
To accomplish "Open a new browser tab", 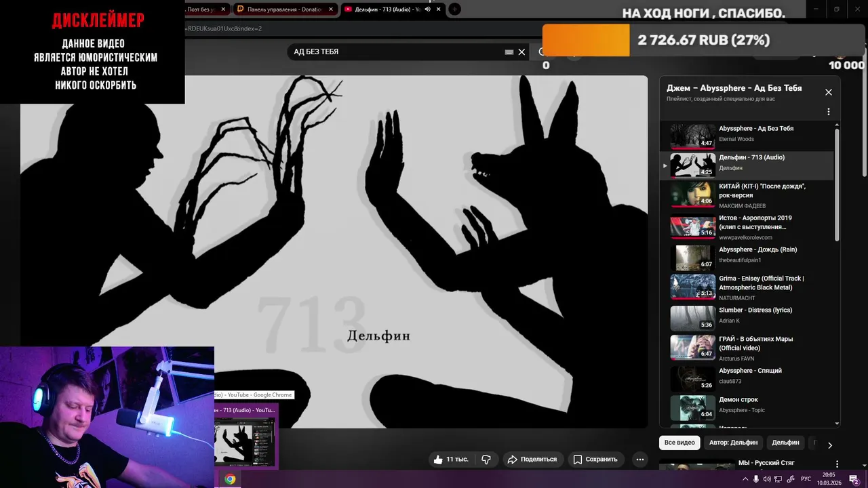I will [455, 9].
